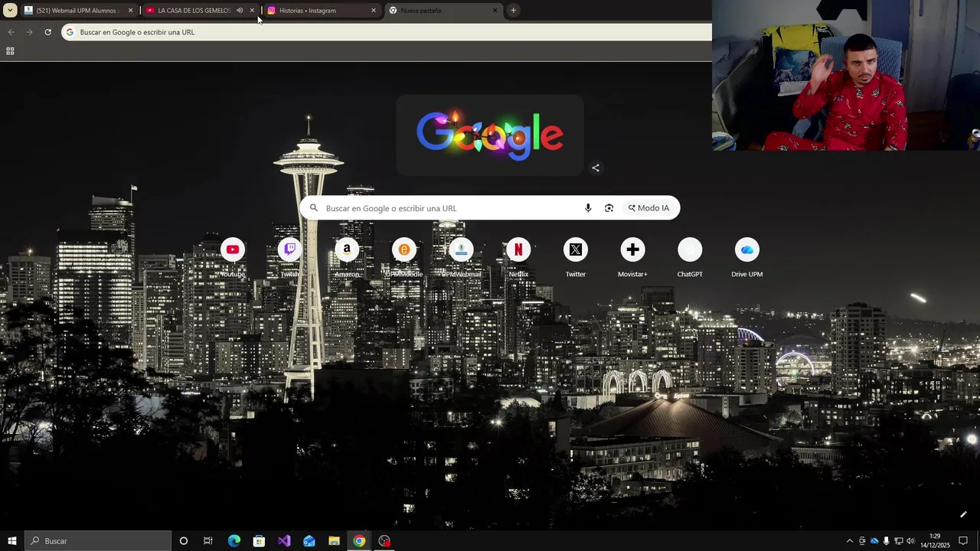
Task: Open network status tray icon
Action: point(899,541)
